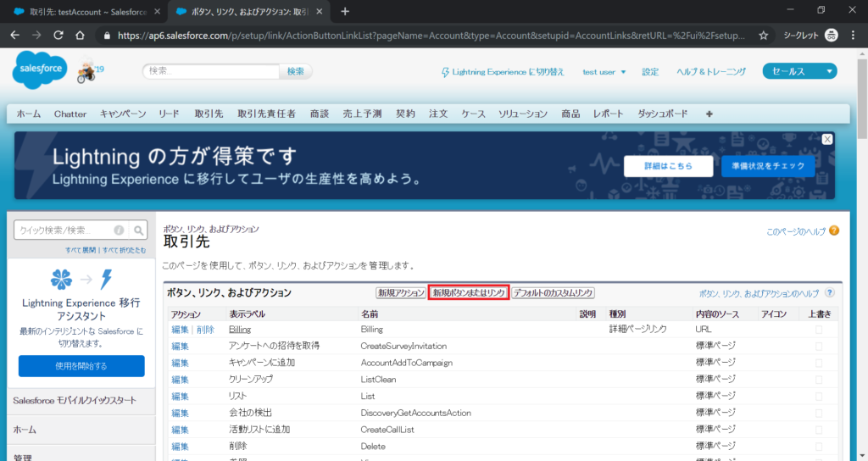Close the Lightning promotion banner
Screen dimensions: 868x461
(x=827, y=139)
